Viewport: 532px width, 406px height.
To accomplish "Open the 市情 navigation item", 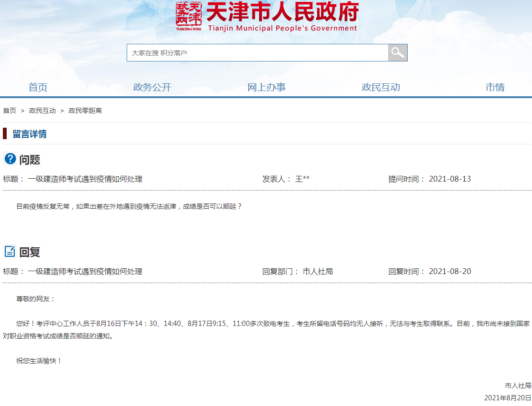I will tap(495, 87).
